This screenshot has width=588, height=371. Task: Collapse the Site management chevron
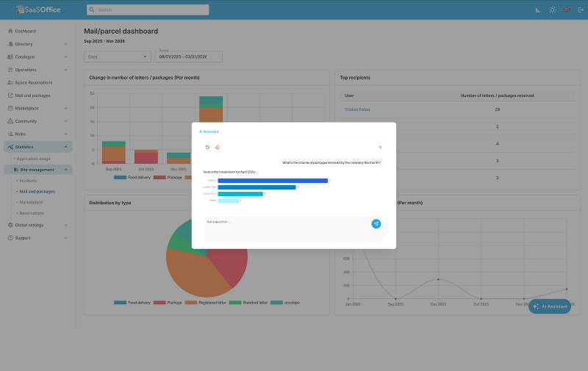[65, 170]
